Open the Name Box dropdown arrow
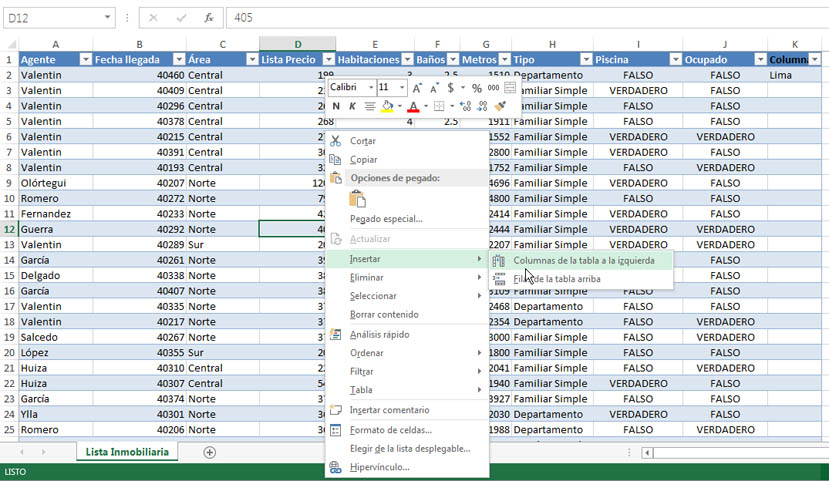This screenshot has width=829, height=481. point(108,18)
